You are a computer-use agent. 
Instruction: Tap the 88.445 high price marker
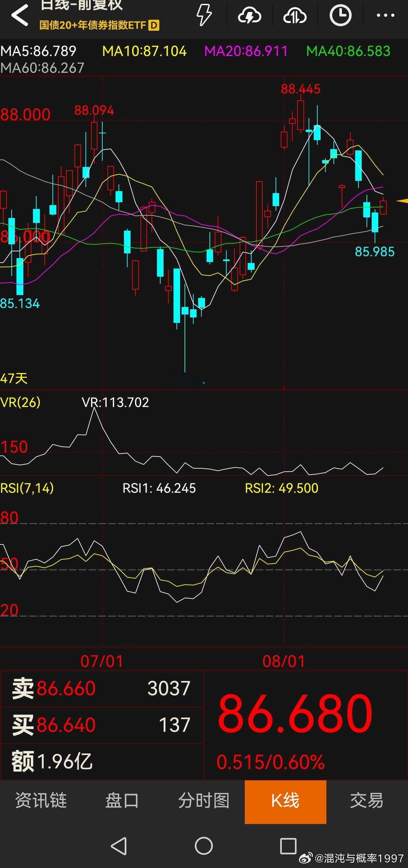point(300,89)
